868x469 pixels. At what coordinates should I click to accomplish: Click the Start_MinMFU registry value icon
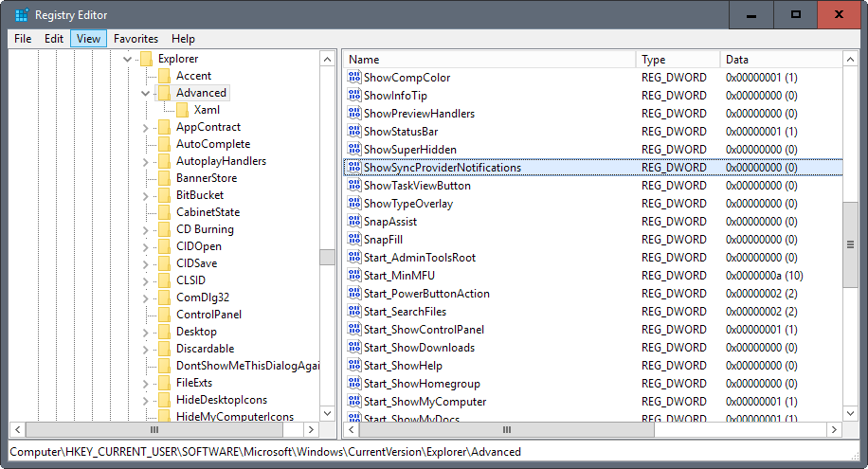(x=355, y=276)
